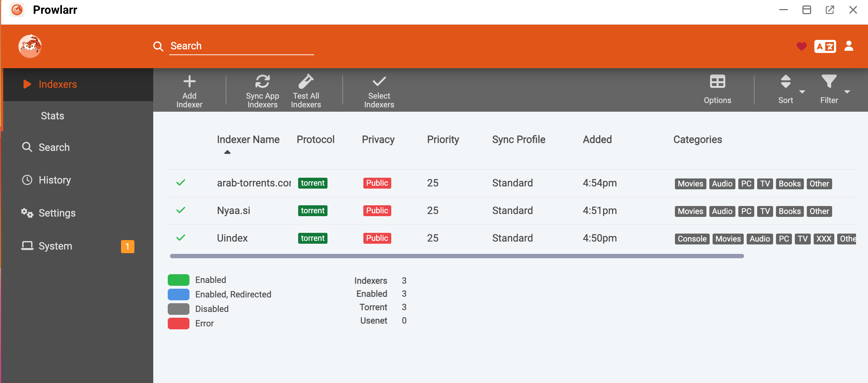
Task: Switch to the Stats page
Action: point(52,116)
